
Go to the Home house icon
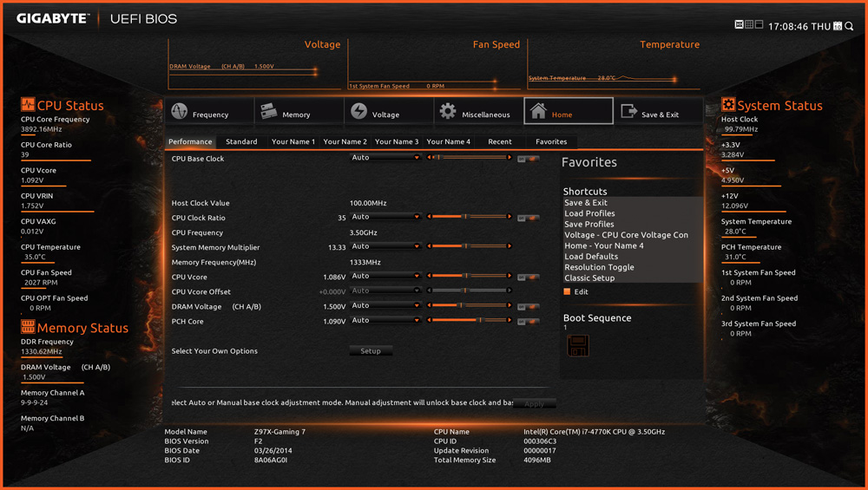click(538, 111)
